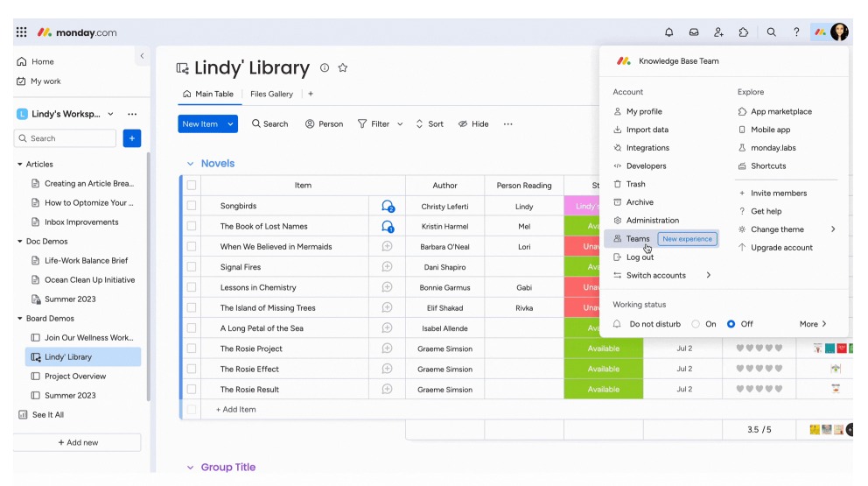The width and height of the screenshot is (868, 486).
Task: Click Upgrade account link
Action: (x=781, y=248)
